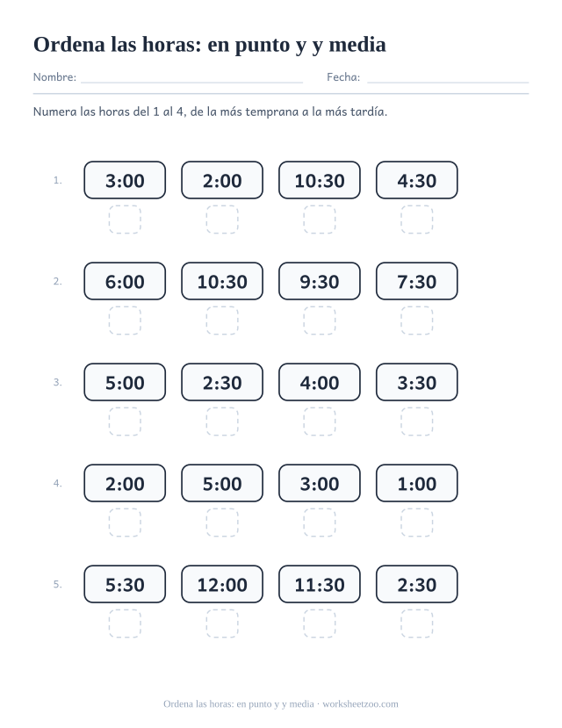Image resolution: width=562 pixels, height=728 pixels.
Task: Click answer box under 5:30
Action: click(125, 623)
